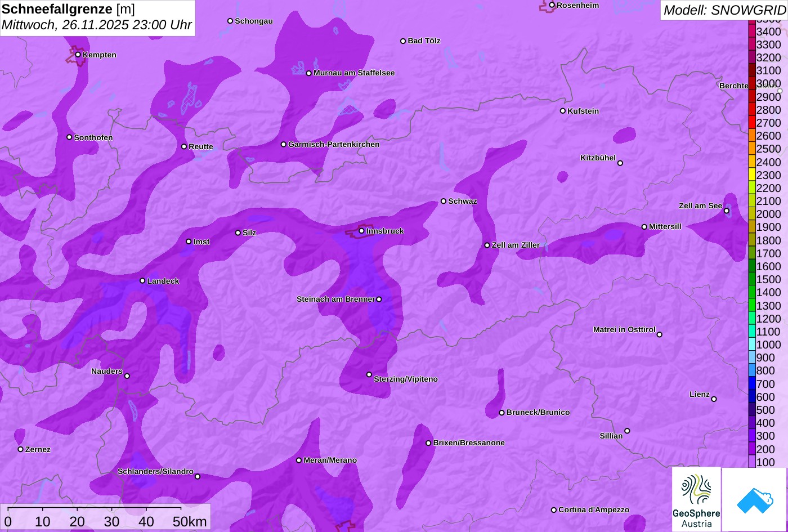788x532 pixels.
Task: Click the Meran/Merano label
Action: tap(330, 460)
